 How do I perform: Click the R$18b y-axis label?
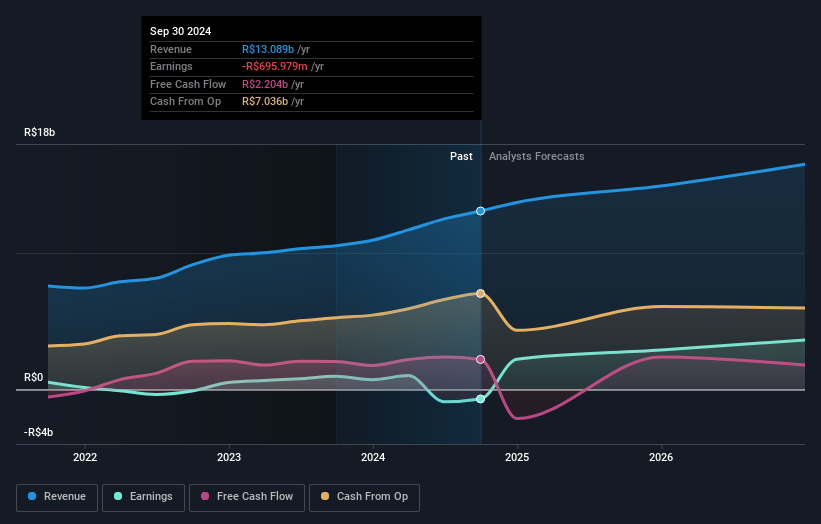click(39, 132)
